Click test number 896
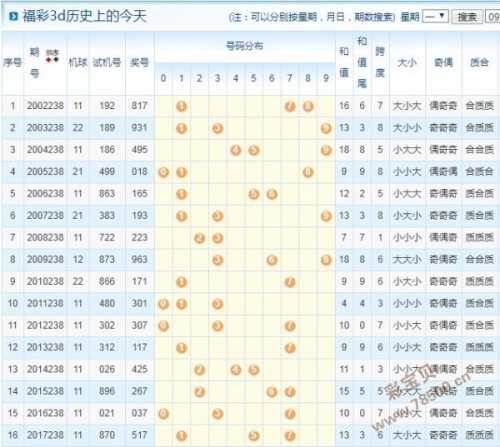The height and width of the screenshot is (447, 500). point(107,391)
